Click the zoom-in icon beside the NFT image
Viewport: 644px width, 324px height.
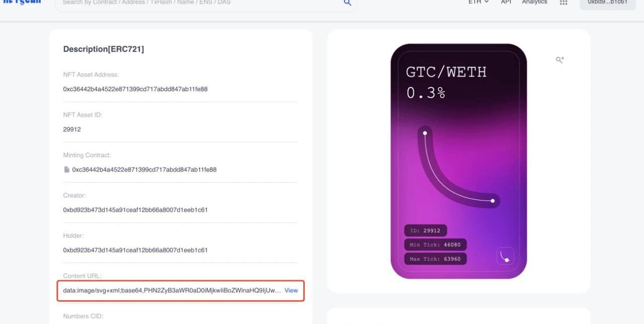click(559, 60)
